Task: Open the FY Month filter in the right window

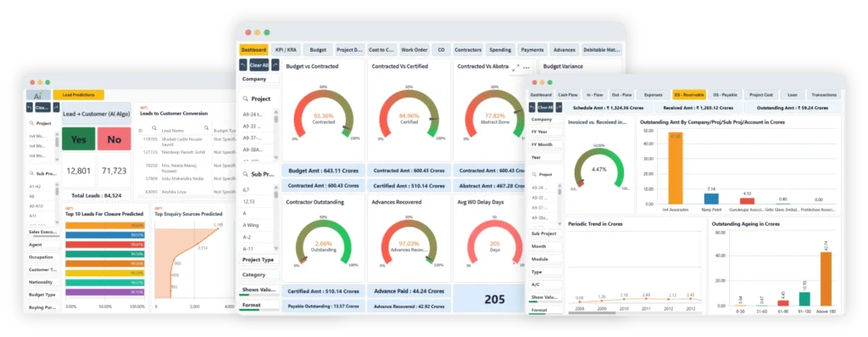Action: coord(545,144)
